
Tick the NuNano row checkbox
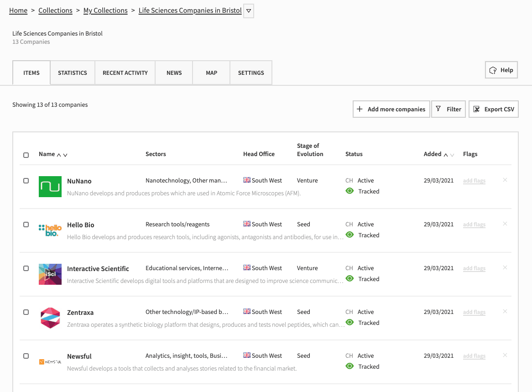(26, 181)
